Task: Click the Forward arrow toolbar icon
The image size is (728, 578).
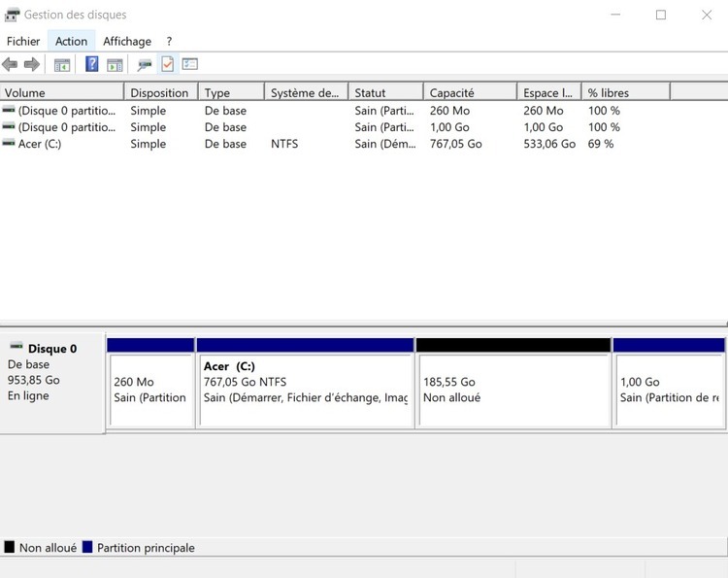Action: click(x=31, y=65)
